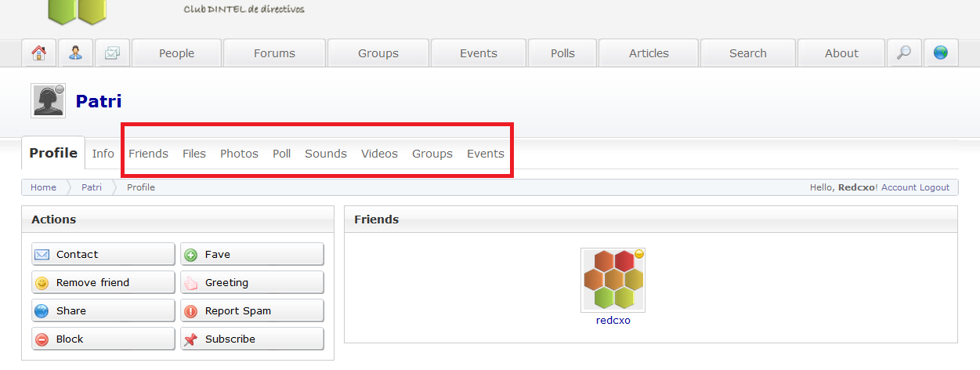Open the Search menu
The width and height of the screenshot is (980, 370).
pyautogui.click(x=748, y=53)
